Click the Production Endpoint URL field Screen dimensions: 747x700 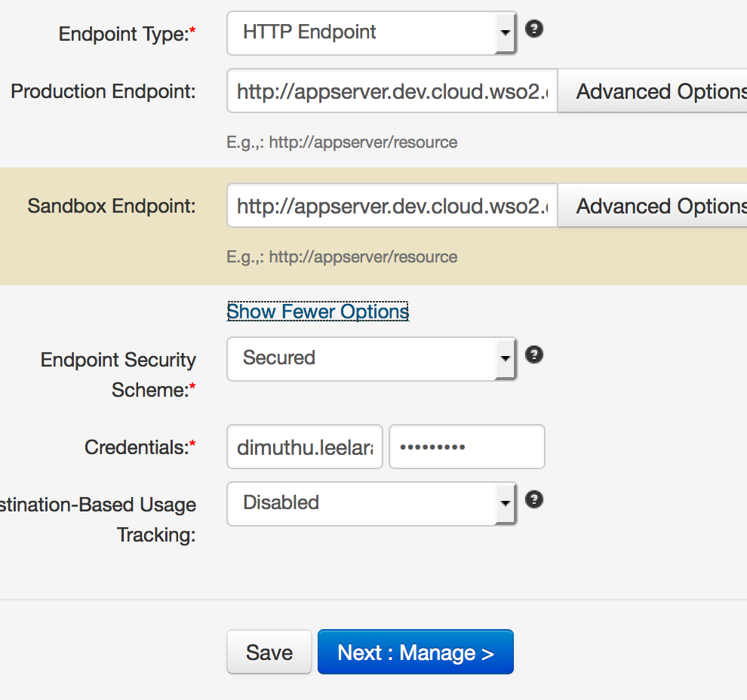392,92
